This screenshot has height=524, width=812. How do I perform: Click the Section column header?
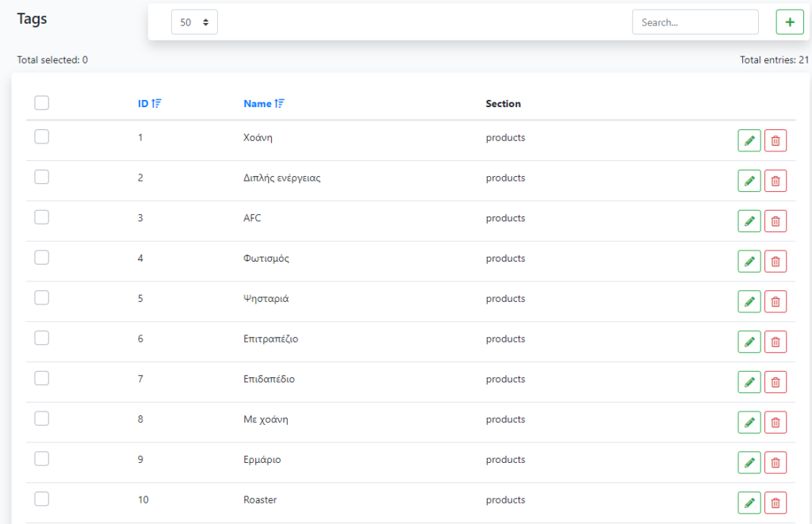[503, 104]
